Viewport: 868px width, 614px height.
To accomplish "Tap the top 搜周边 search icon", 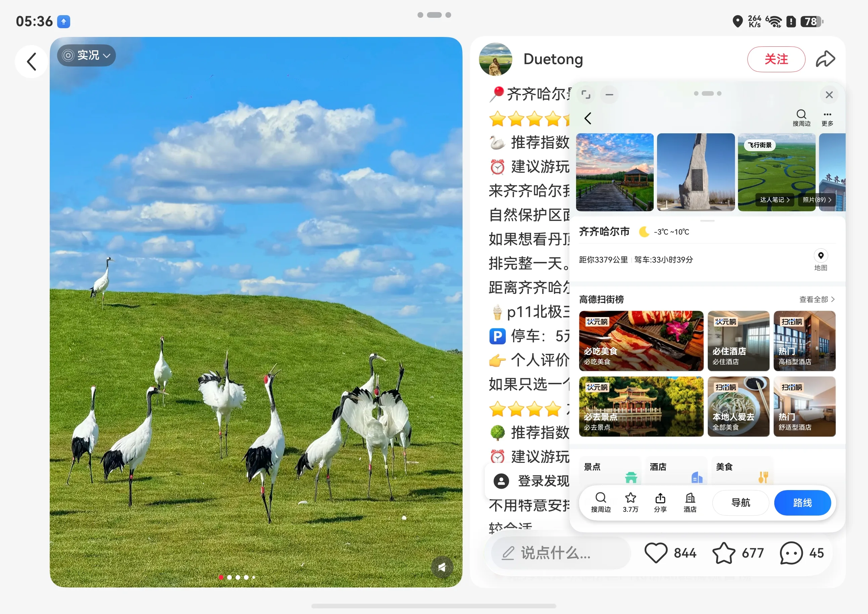I will pos(801,118).
